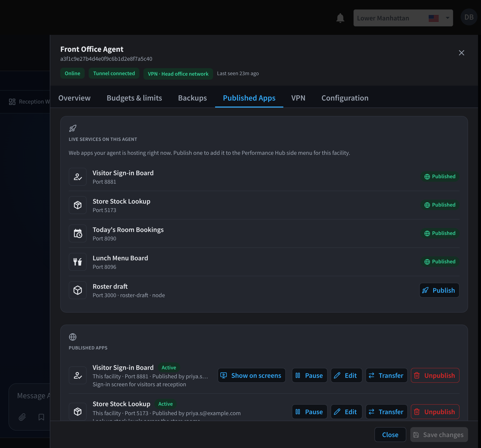Click published Visitor Sign-in Board app icon
Viewport: 481px width, 448px height.
[78, 375]
